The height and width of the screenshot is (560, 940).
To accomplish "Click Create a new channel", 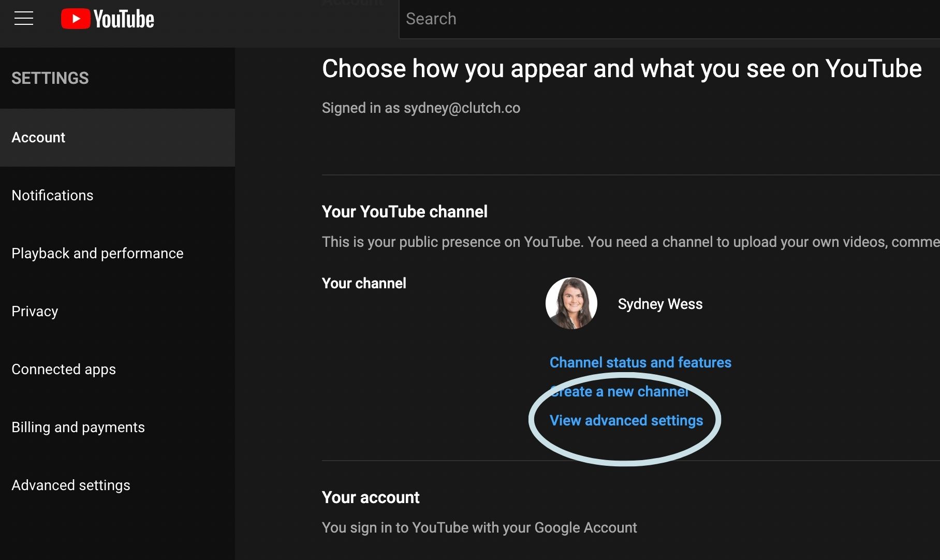I will 619,391.
